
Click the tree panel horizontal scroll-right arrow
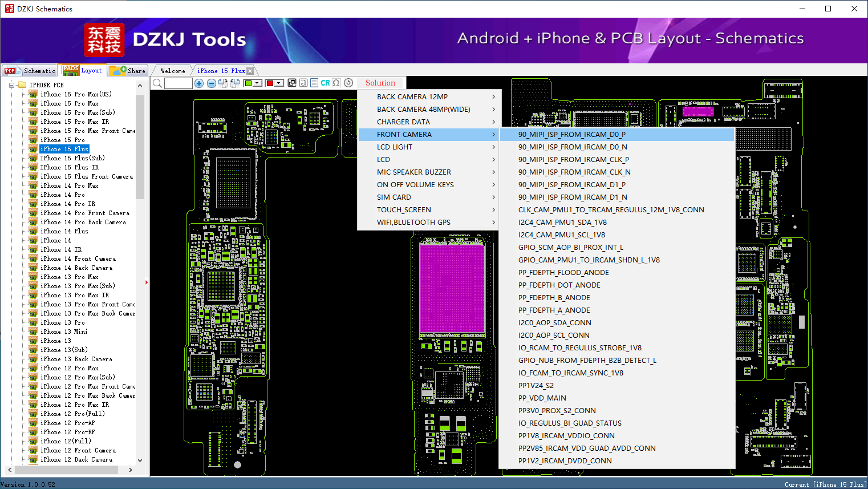pyautogui.click(x=131, y=470)
